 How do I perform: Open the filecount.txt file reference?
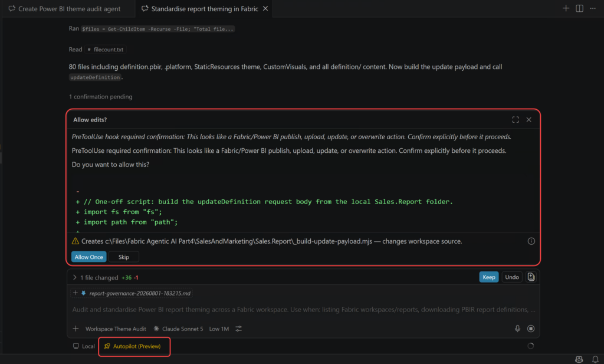[106, 50]
